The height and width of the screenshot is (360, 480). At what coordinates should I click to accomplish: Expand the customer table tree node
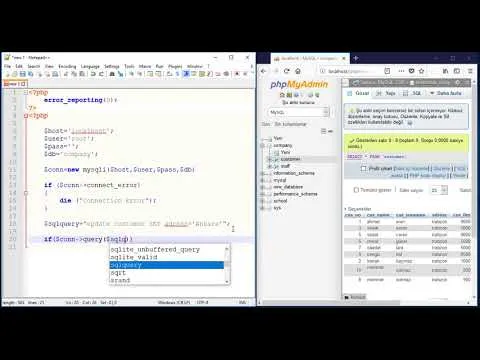[x=270, y=159]
